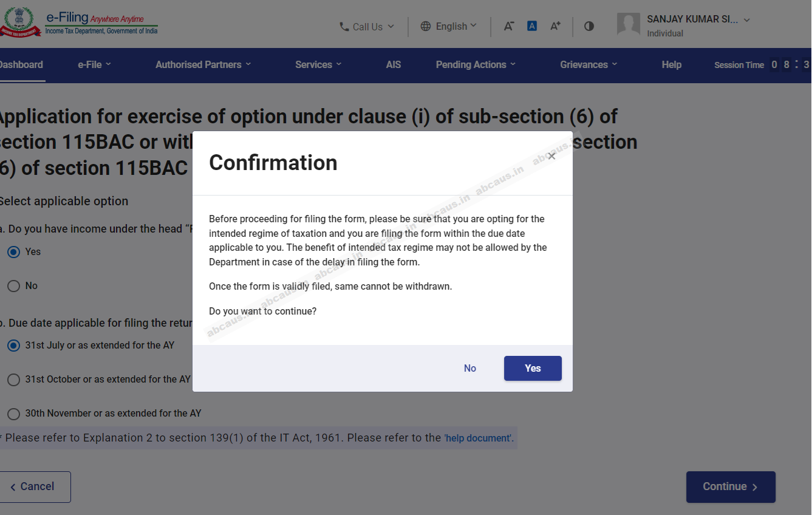Click the user profile avatar
812x515 pixels.
coord(629,25)
